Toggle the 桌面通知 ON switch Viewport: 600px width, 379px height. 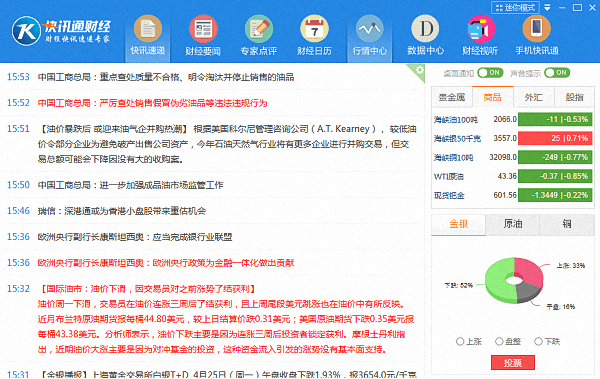coord(490,72)
